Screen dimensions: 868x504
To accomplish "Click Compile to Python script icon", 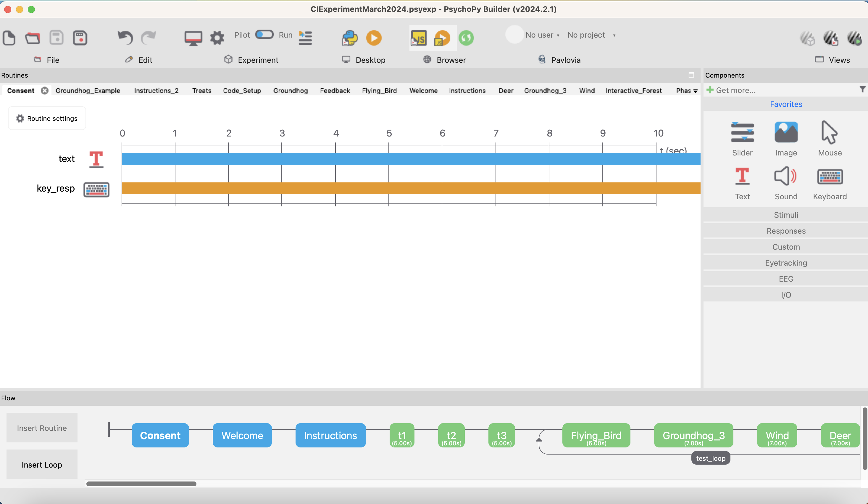I will click(x=350, y=38).
